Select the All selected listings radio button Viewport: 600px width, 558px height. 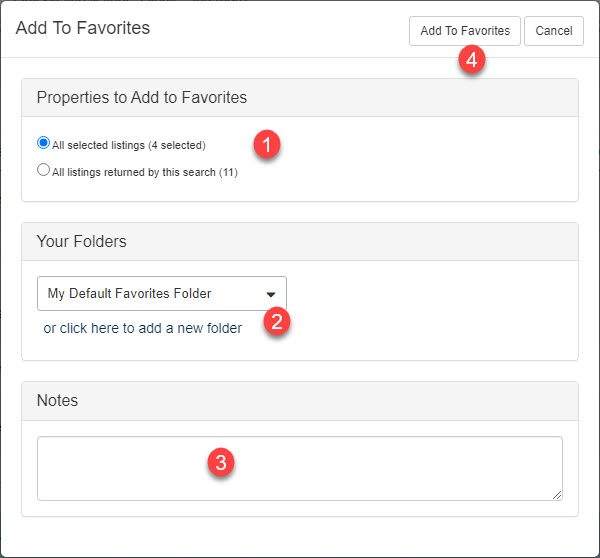43,143
